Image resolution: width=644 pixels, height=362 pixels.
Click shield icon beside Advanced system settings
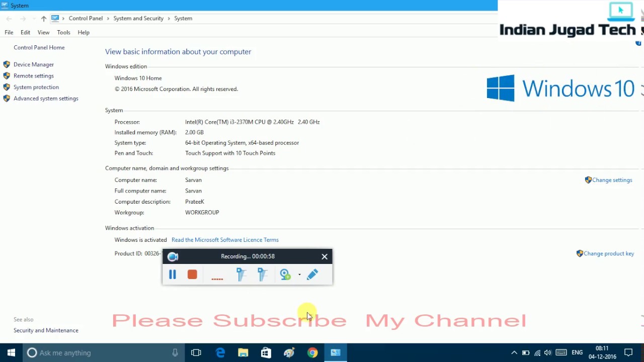7,99
